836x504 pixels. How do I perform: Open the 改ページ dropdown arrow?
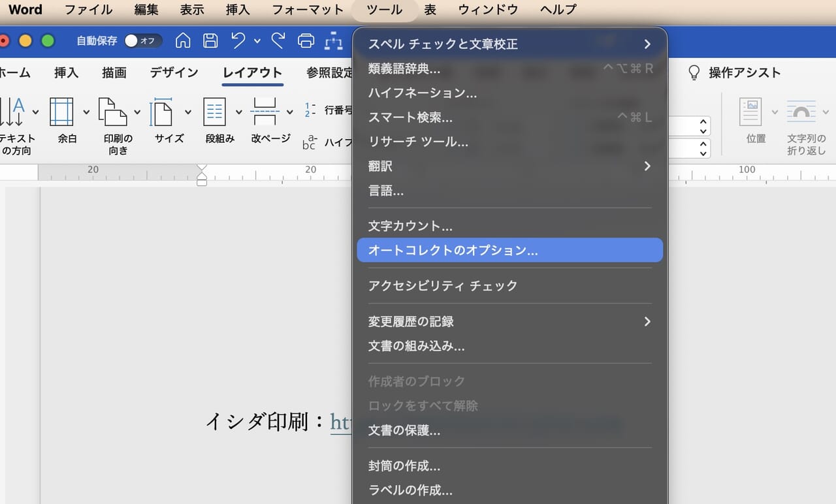(289, 112)
